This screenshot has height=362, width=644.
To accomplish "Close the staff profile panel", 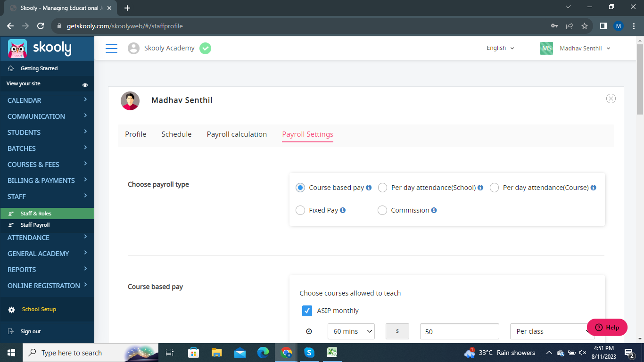I will (x=611, y=99).
